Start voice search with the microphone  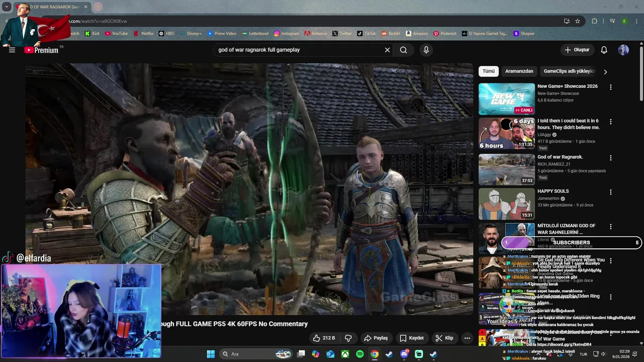426,50
